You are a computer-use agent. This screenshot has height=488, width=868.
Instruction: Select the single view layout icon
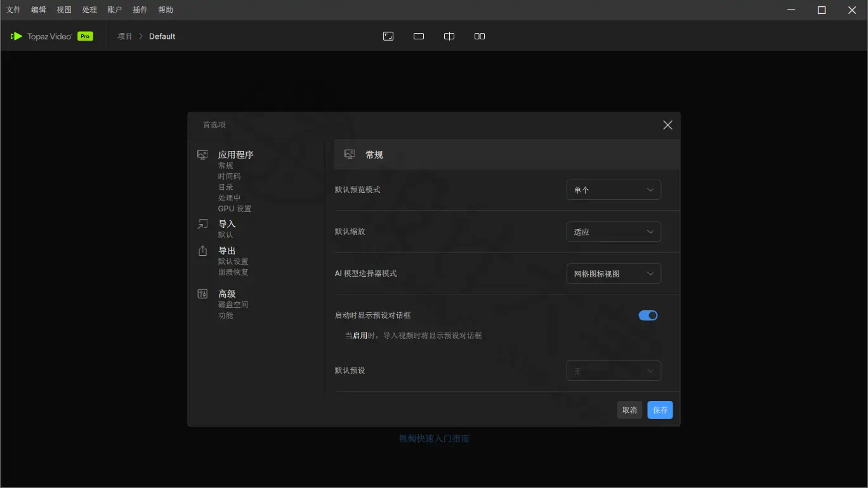[419, 36]
